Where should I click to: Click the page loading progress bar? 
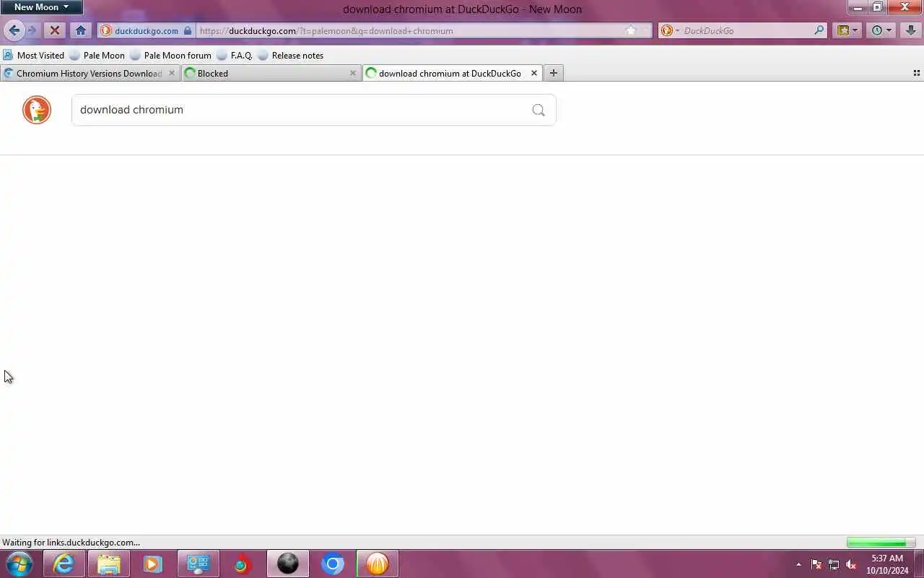(x=881, y=543)
